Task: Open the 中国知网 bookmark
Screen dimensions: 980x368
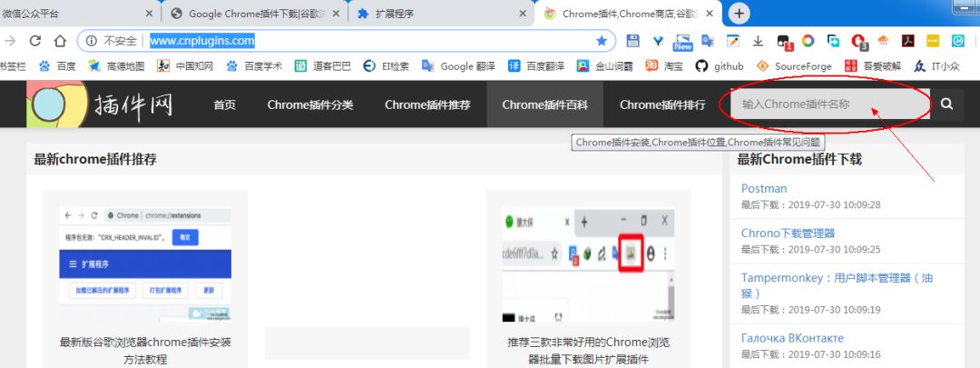Action: (185, 65)
